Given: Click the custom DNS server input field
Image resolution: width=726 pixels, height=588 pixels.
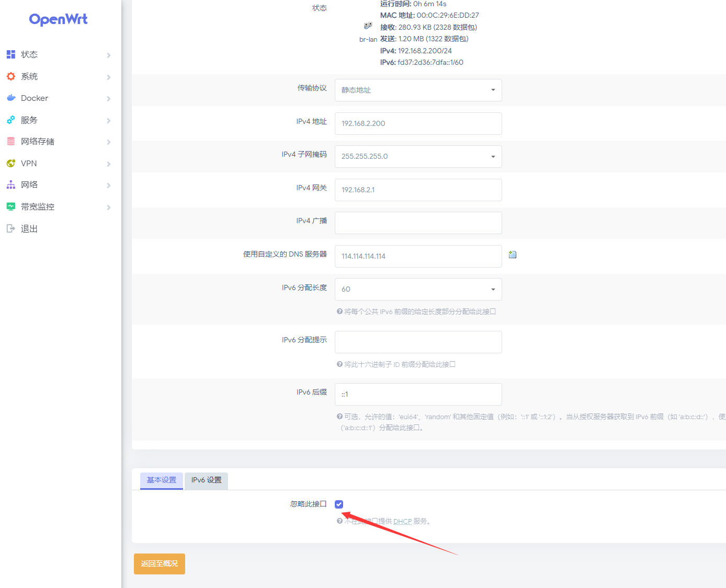Looking at the screenshot, I should point(418,256).
